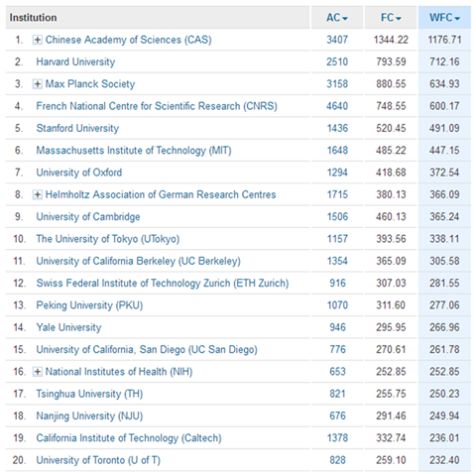476x474 pixels.
Task: Click the Institution column header
Action: [33, 18]
